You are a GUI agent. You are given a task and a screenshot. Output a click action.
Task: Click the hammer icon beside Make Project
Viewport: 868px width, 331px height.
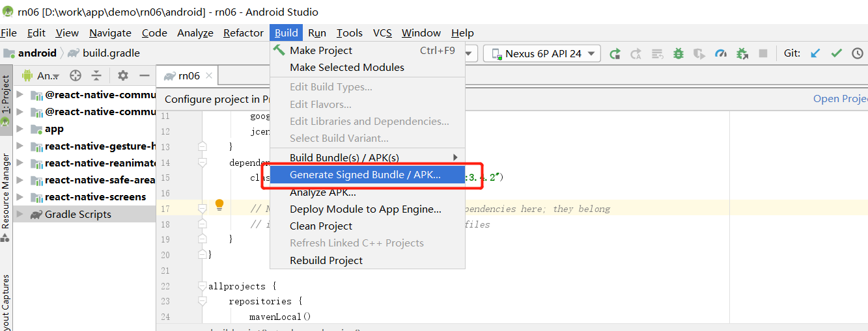tap(279, 50)
